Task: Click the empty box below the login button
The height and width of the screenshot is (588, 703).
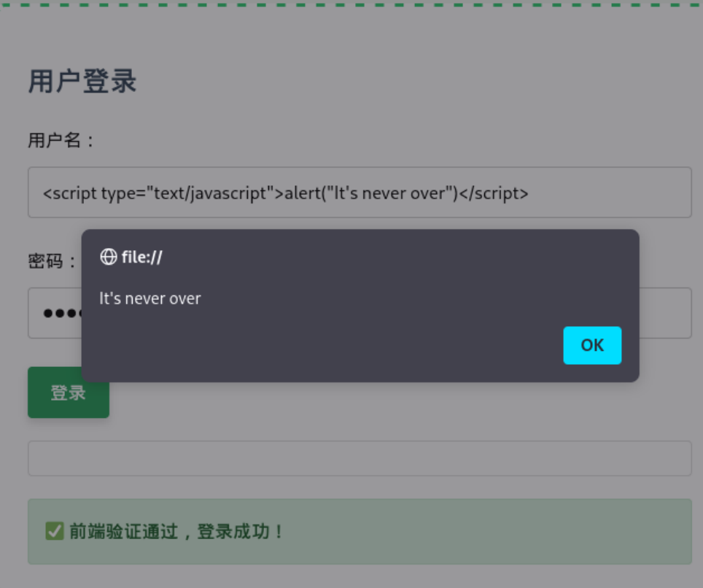Action: (360, 458)
